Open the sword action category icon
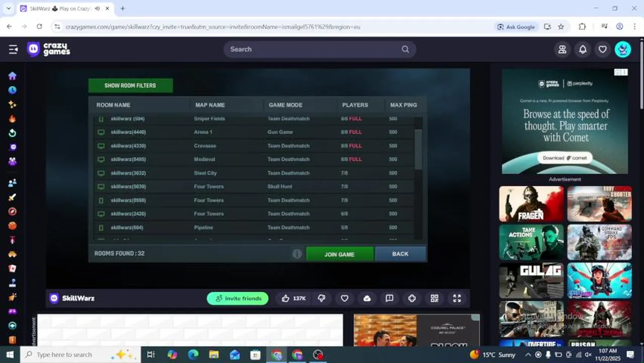The height and width of the screenshot is (363, 644). 13,197
